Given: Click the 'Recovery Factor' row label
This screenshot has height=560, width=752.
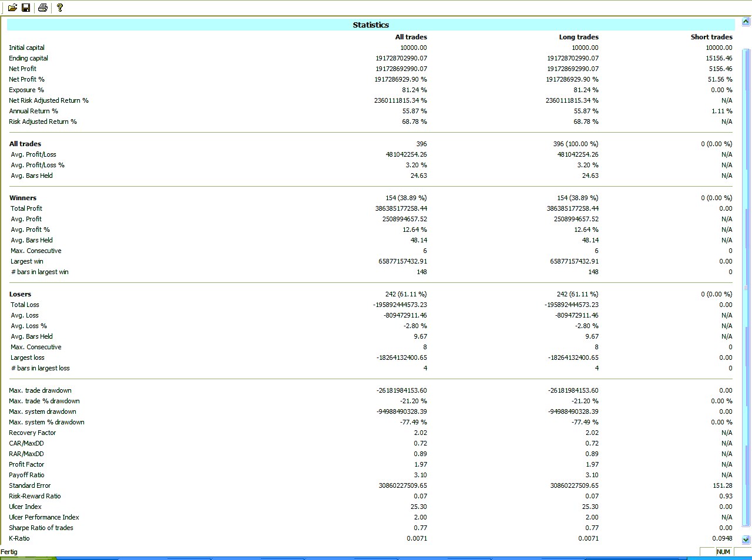Looking at the screenshot, I should coord(32,433).
